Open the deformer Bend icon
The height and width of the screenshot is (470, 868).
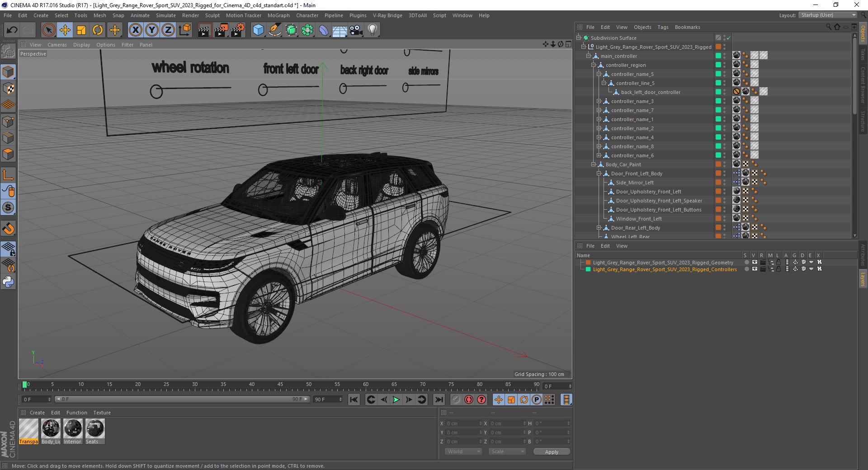coord(324,30)
